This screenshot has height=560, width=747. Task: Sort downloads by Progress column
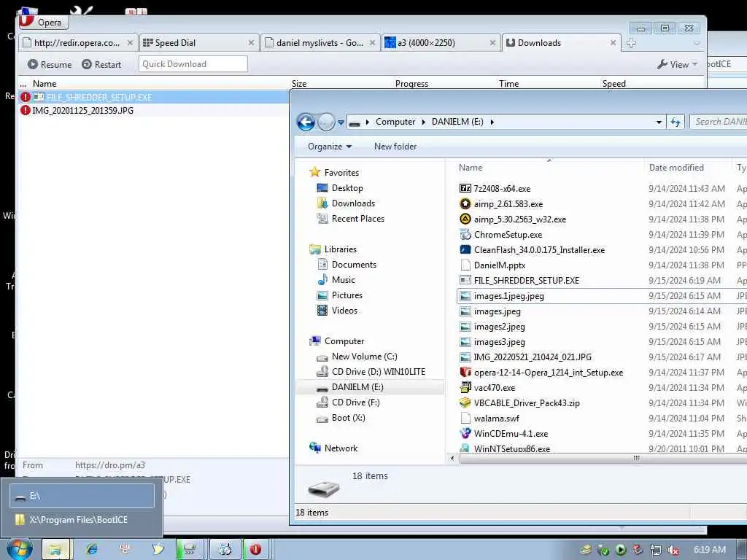(x=411, y=83)
